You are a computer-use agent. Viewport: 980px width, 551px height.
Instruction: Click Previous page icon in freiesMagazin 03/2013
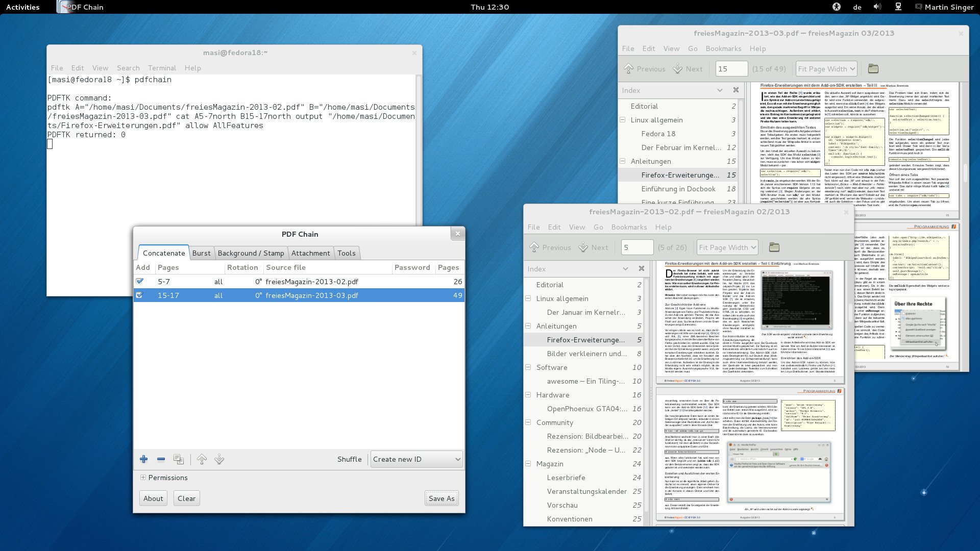(x=629, y=68)
